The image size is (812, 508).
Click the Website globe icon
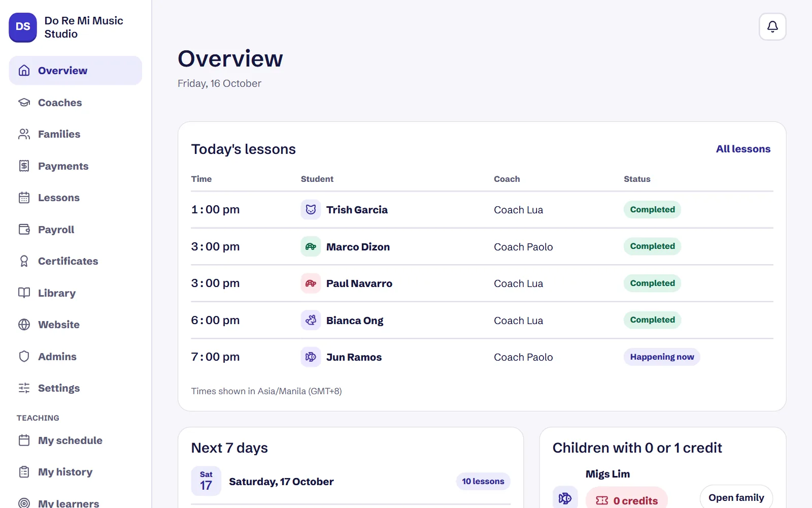(24, 325)
